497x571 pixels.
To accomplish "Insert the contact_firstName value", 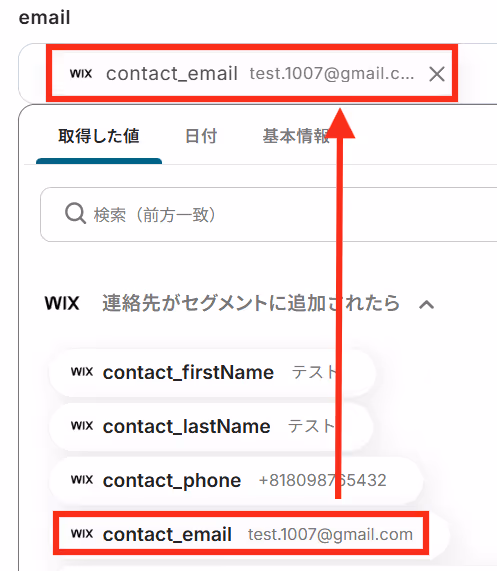I will (x=212, y=373).
